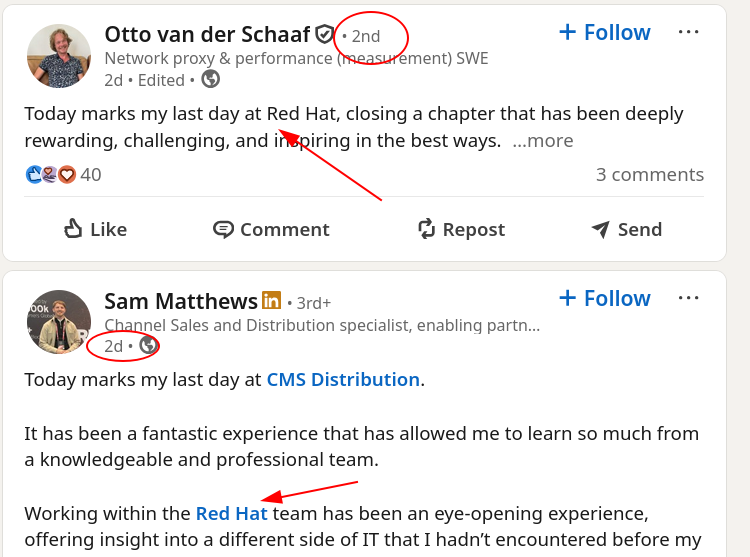
Task: Repost Otto van der Schaaf's post
Action: (x=461, y=229)
